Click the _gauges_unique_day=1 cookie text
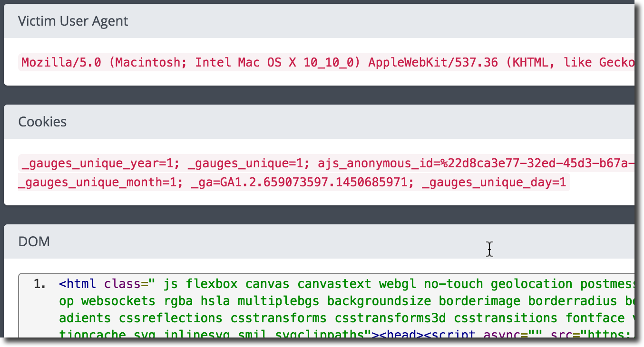The height and width of the screenshot is (347, 644). (494, 183)
